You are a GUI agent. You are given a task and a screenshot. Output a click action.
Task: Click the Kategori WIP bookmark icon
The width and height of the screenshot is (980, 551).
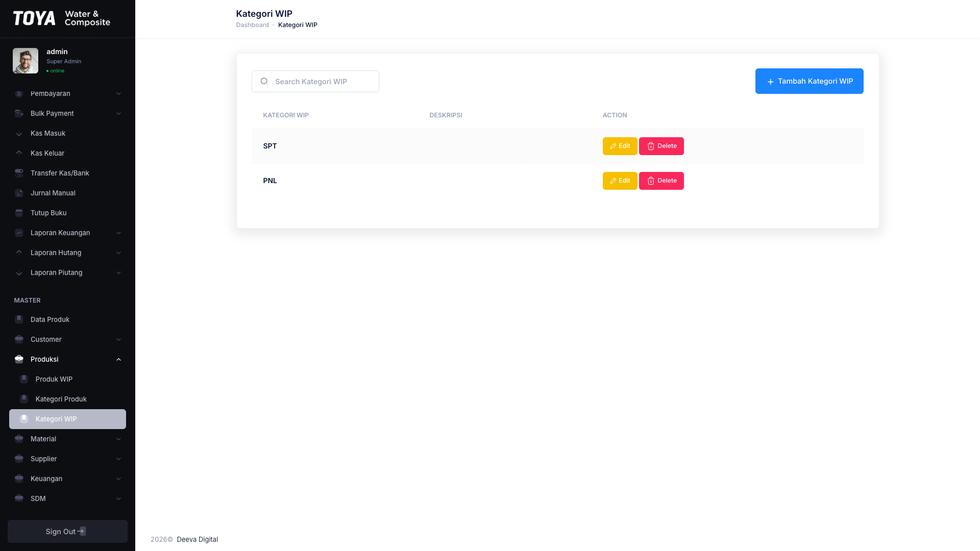pos(24,419)
